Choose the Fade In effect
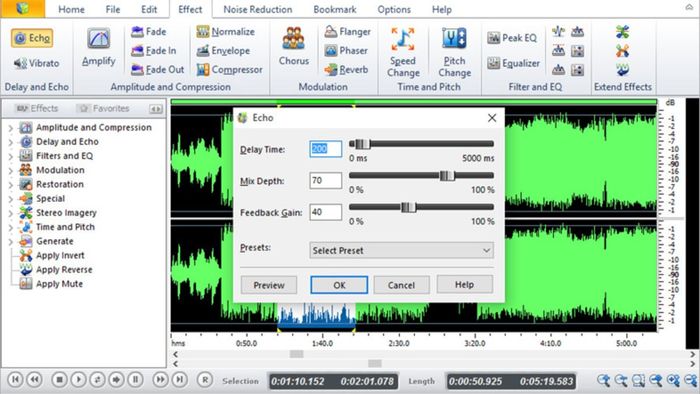700x394 pixels. [x=154, y=51]
